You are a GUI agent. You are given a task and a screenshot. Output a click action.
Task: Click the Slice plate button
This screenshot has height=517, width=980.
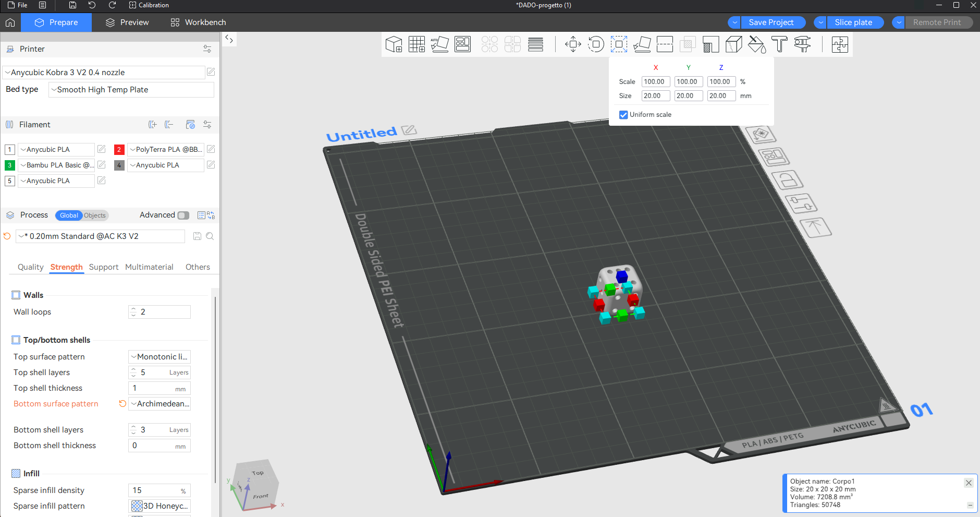(x=855, y=22)
